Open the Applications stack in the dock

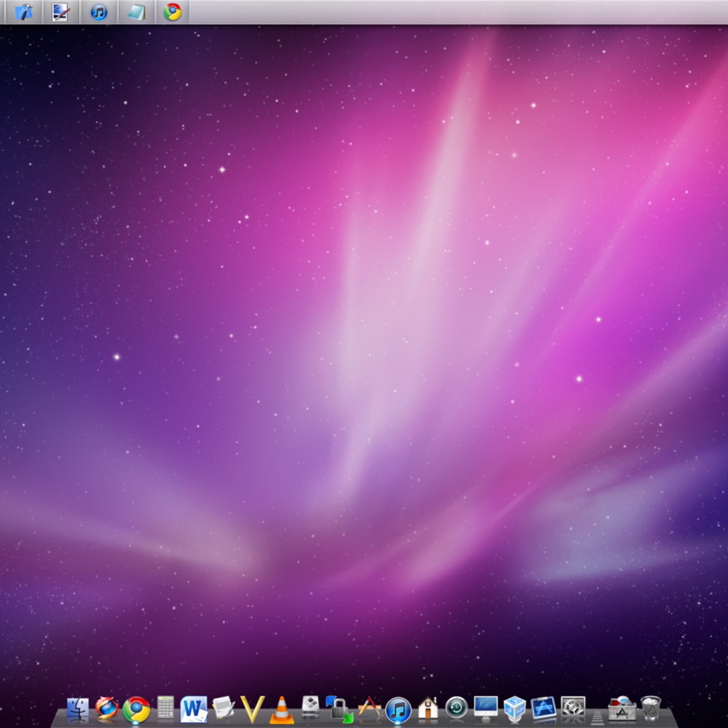tap(622, 709)
